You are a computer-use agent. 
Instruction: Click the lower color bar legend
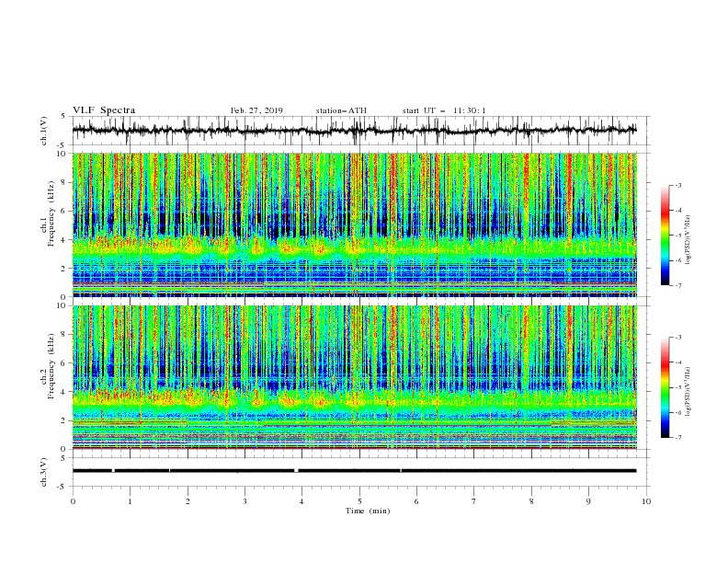click(665, 387)
